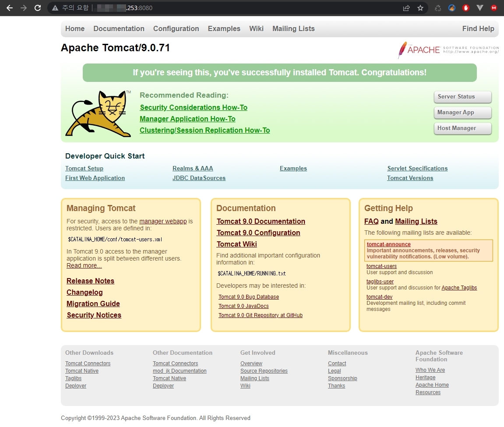Viewport: 504px width, 427px height.
Task: Click the Apache Software Foundation feather logo
Action: (448, 50)
